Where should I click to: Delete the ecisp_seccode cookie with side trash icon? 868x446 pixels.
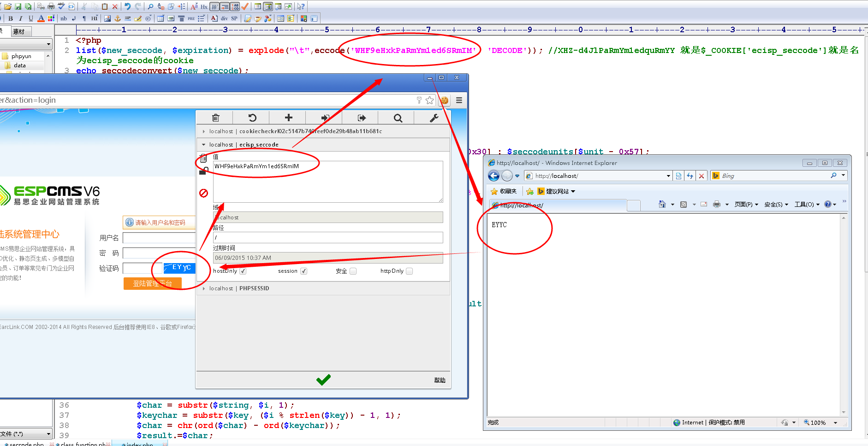[203, 158]
